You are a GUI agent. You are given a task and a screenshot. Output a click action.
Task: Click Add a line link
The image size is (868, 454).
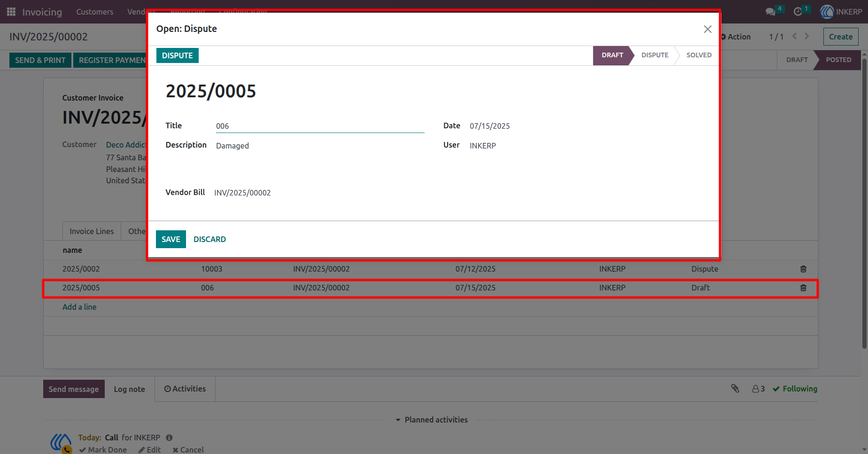click(x=79, y=307)
